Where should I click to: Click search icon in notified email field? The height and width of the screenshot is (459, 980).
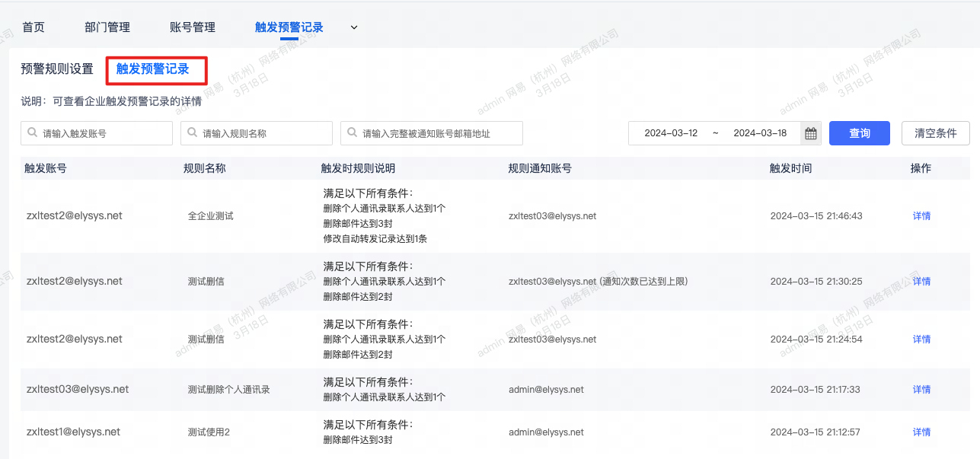tap(352, 132)
